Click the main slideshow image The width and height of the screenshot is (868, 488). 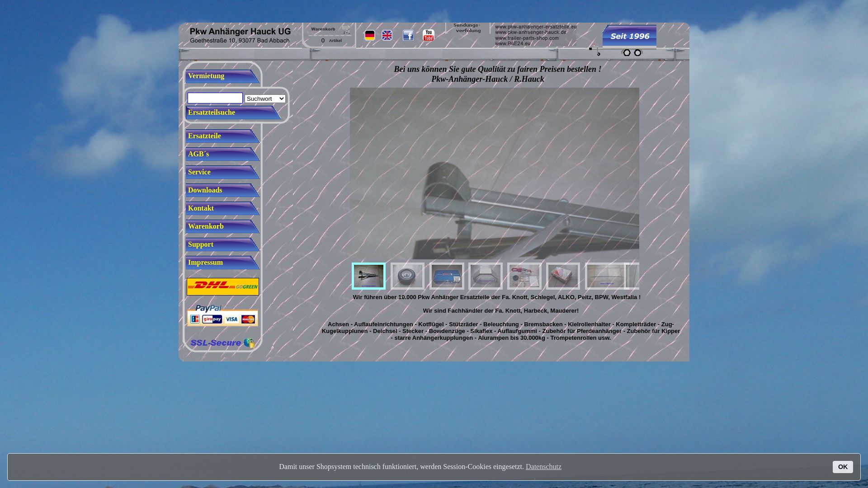coord(494,174)
